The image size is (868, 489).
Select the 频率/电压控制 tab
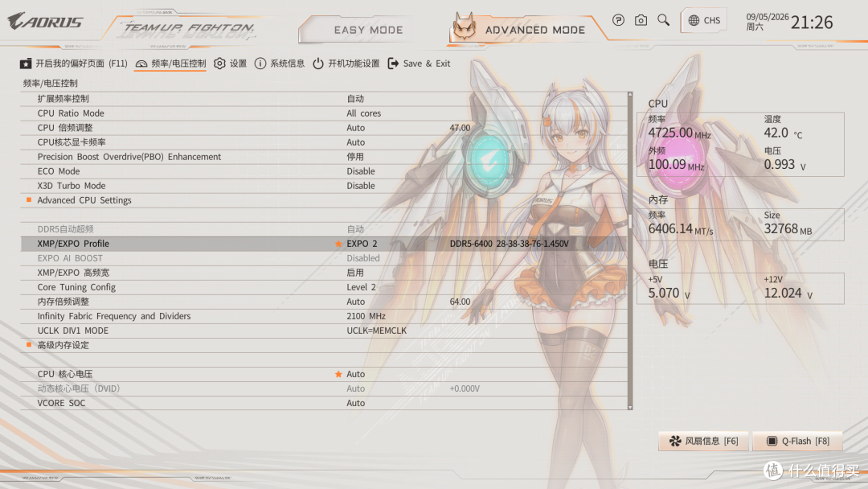(x=170, y=64)
